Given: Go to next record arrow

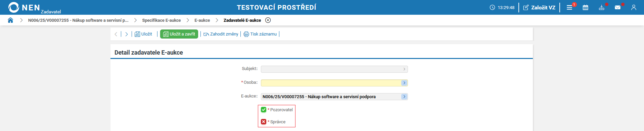Looking at the screenshot, I should (x=127, y=34).
